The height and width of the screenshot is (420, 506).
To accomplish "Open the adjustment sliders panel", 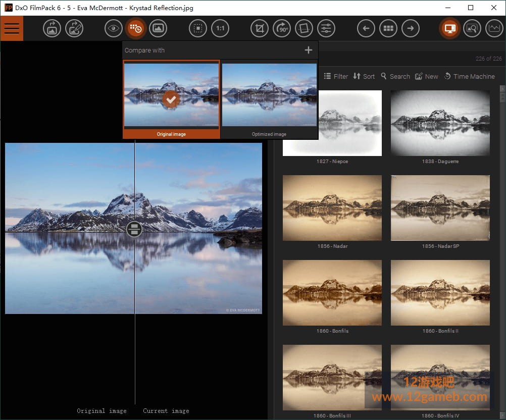I will [326, 28].
